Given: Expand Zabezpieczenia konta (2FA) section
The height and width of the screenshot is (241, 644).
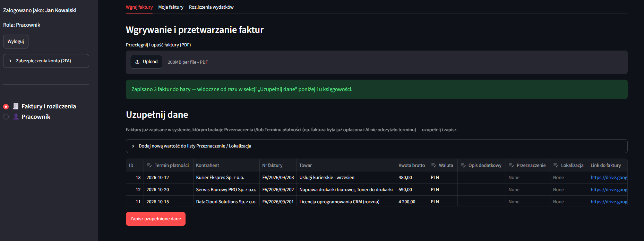Looking at the screenshot, I should tap(46, 61).
